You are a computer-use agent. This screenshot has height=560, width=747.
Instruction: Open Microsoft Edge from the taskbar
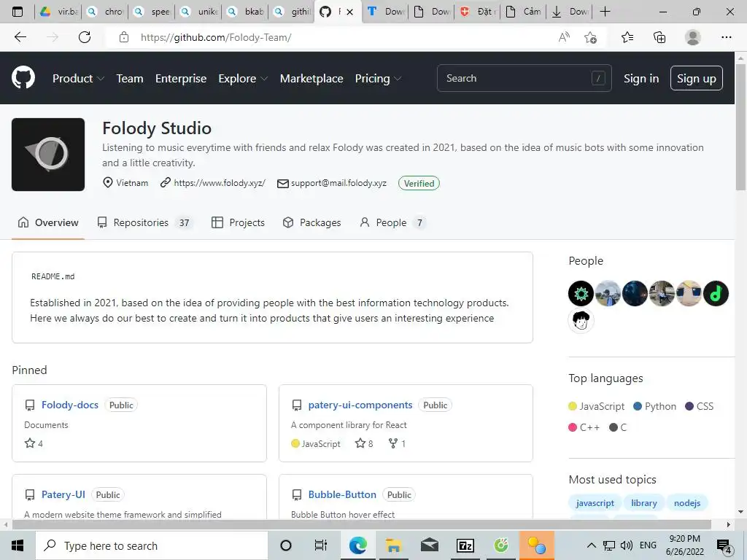357,545
